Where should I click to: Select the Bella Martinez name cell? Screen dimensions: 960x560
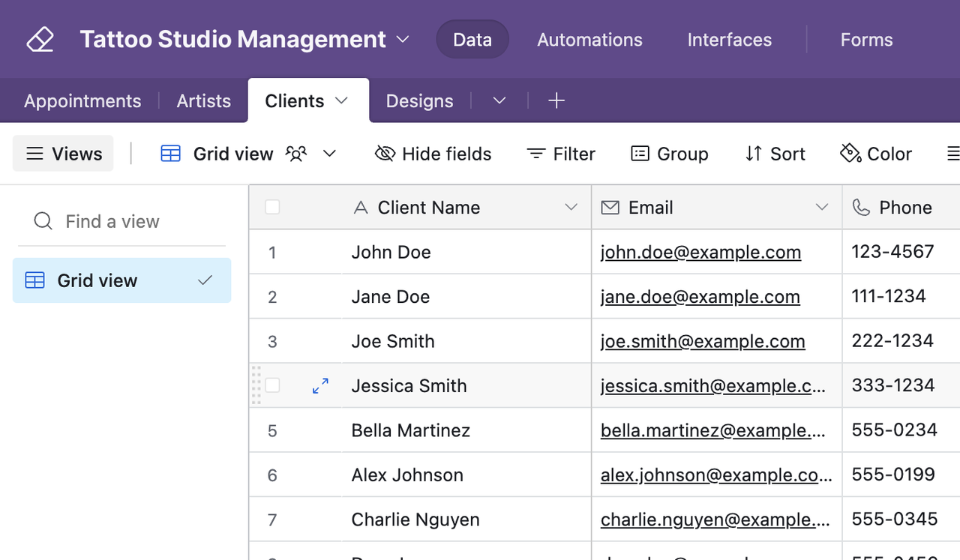(466, 430)
